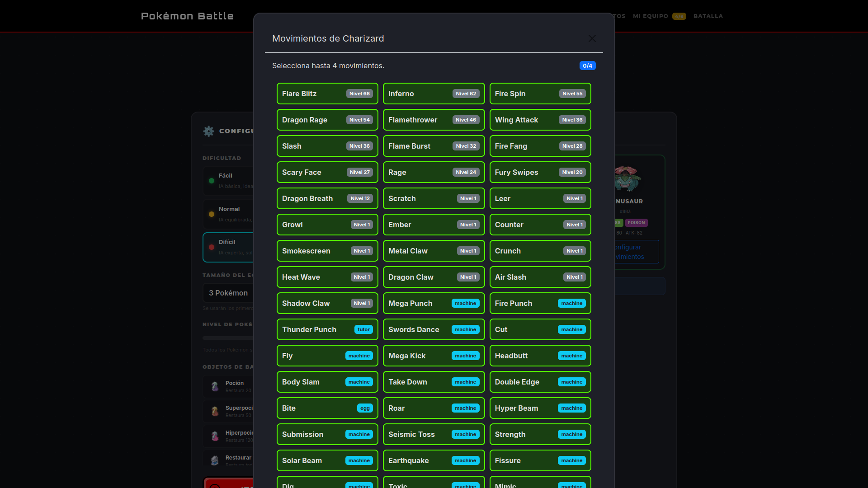Select the Take Down move
Image resolution: width=868 pixels, height=488 pixels.
tap(434, 382)
